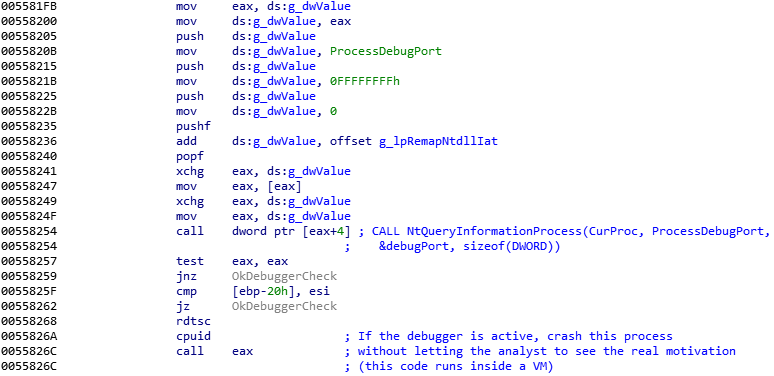The height and width of the screenshot is (376, 774).
Task: Click the pushf instruction
Action: 193,126
